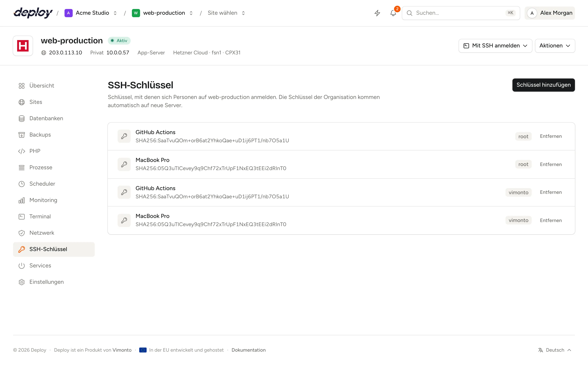Click Alex Morgan's avatar circle
Viewport: 588px width, 368px height.
click(x=532, y=13)
